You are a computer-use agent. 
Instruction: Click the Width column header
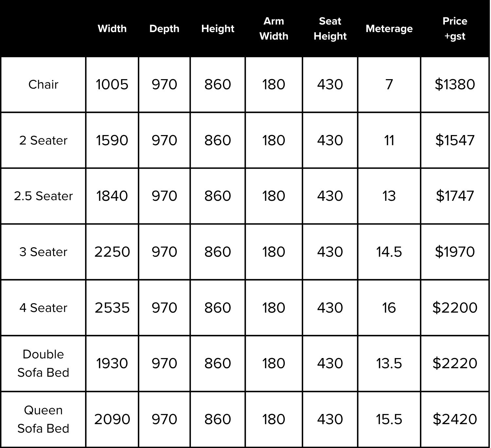coord(112,28)
